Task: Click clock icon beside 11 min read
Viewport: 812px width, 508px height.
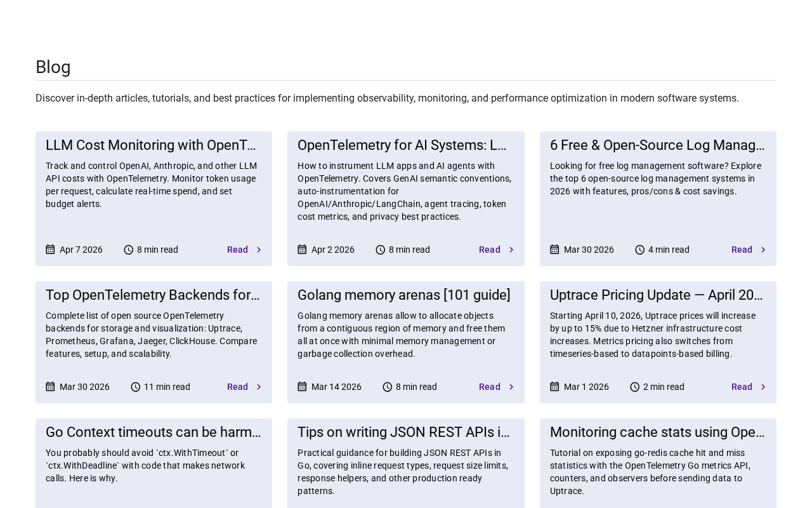Action: 136,387
